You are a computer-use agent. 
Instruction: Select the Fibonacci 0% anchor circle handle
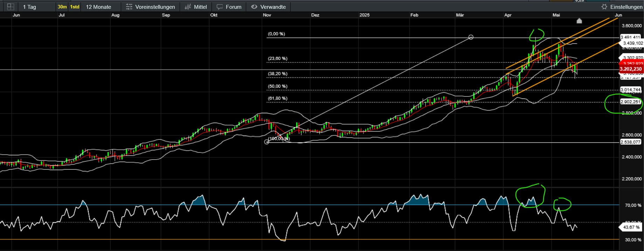coord(471,37)
